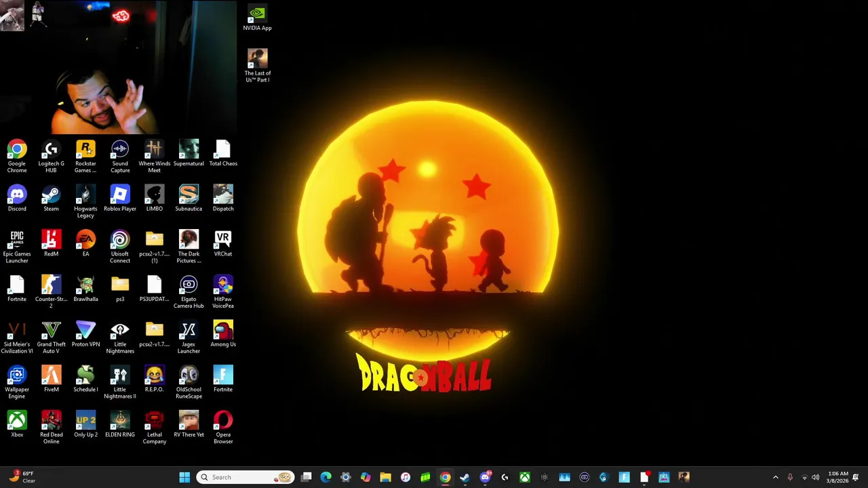Select Red Dead Online desktop icon

coord(51,427)
